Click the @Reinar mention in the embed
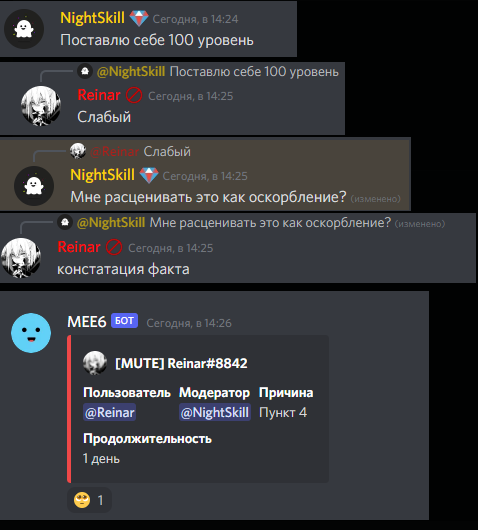The width and height of the screenshot is (478, 530). point(110,412)
